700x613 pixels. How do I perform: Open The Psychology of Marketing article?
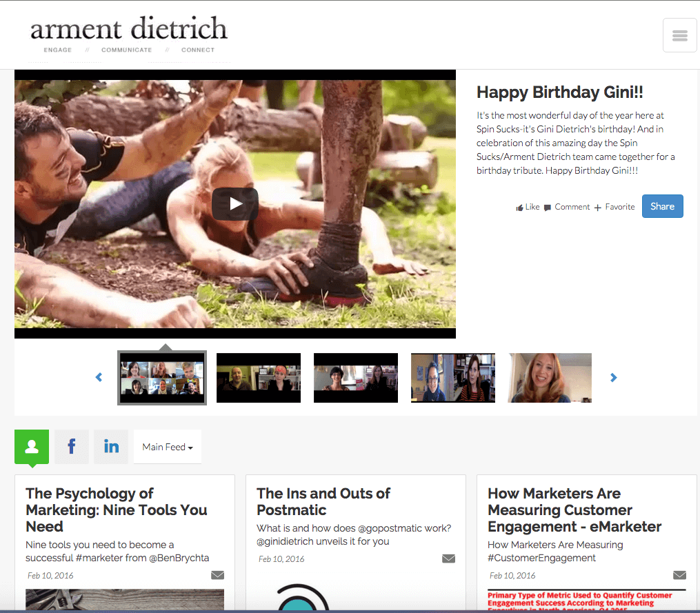(116, 510)
